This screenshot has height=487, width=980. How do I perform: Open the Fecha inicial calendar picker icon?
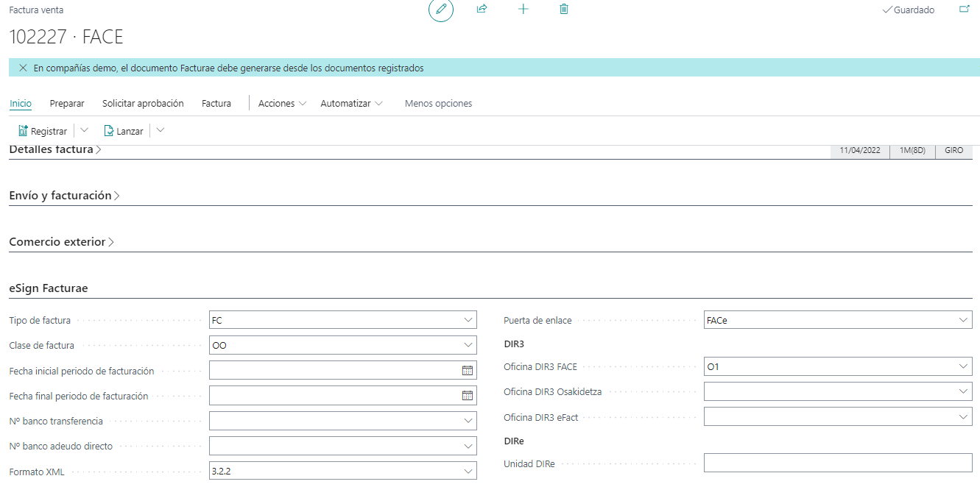coord(466,370)
